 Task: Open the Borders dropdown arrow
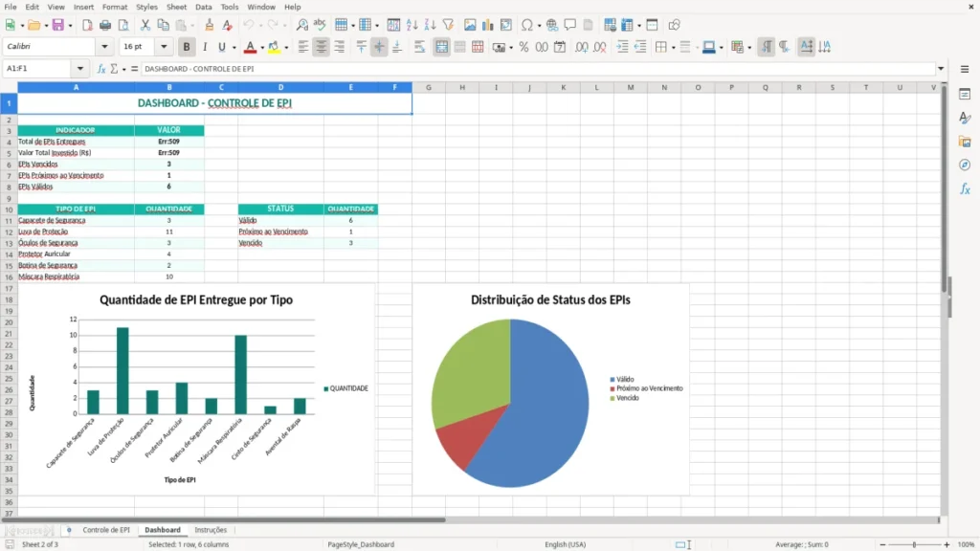point(673,48)
